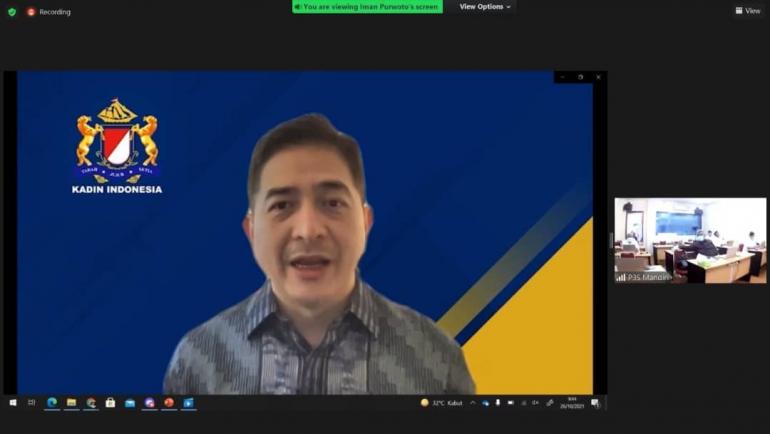Image resolution: width=770 pixels, height=434 pixels.
Task: Open the View Options dropdown
Action: pyautogui.click(x=485, y=6)
